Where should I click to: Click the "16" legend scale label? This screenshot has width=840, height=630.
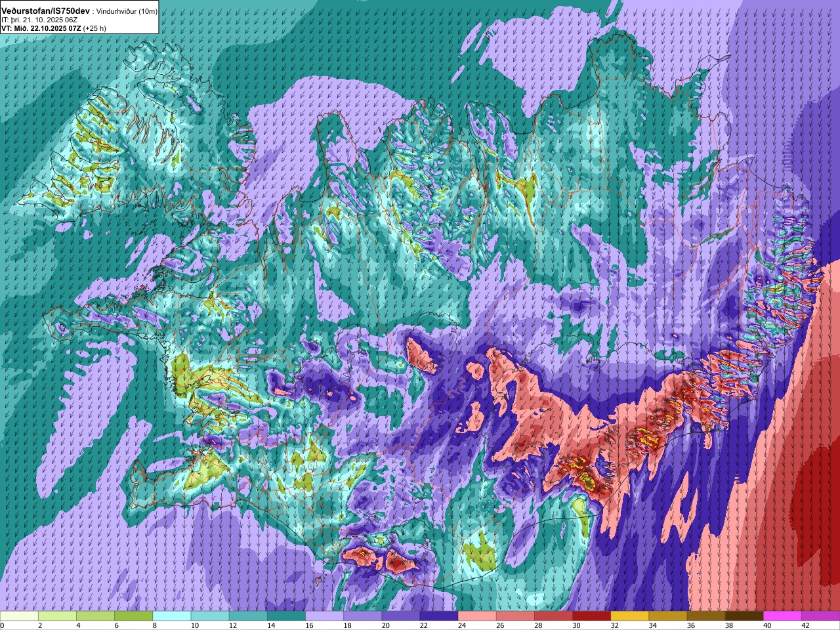click(309, 625)
